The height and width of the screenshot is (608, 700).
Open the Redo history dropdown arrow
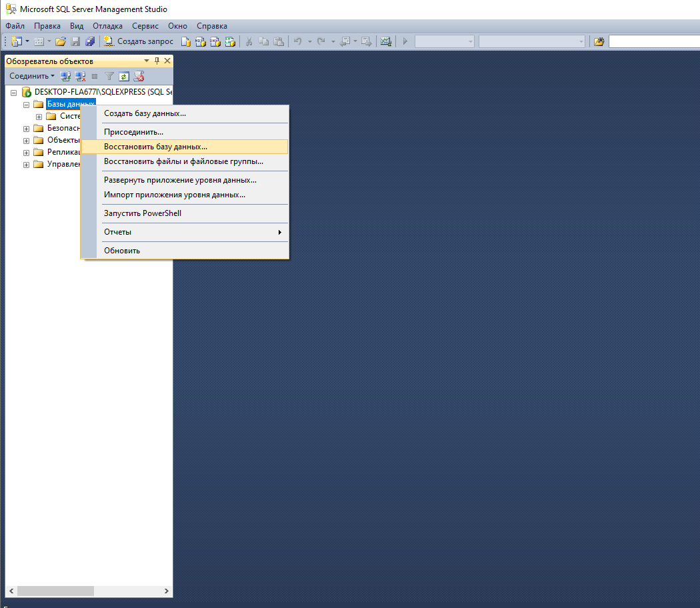click(333, 41)
